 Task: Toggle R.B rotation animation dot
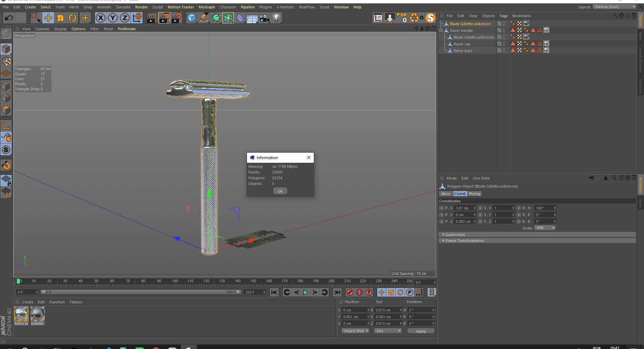(518, 221)
